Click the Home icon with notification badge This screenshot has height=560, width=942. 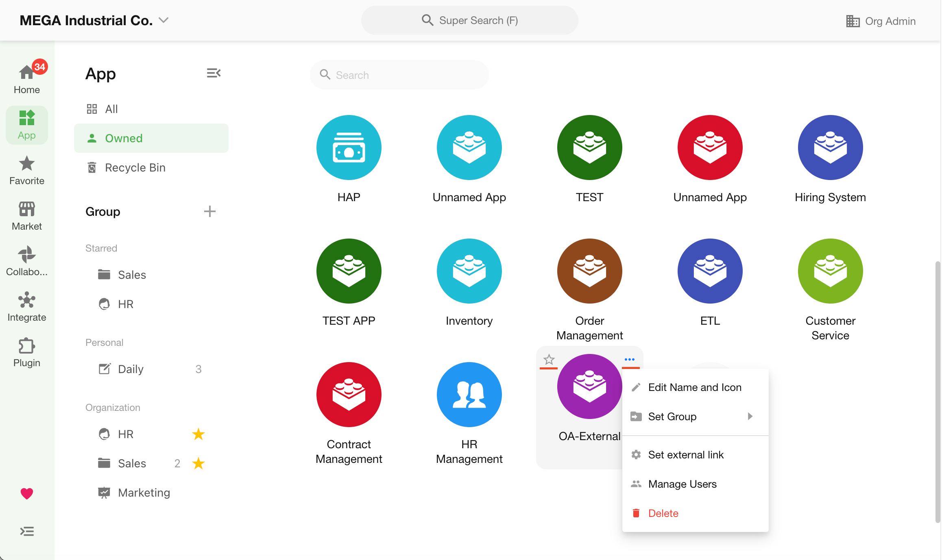(x=27, y=78)
